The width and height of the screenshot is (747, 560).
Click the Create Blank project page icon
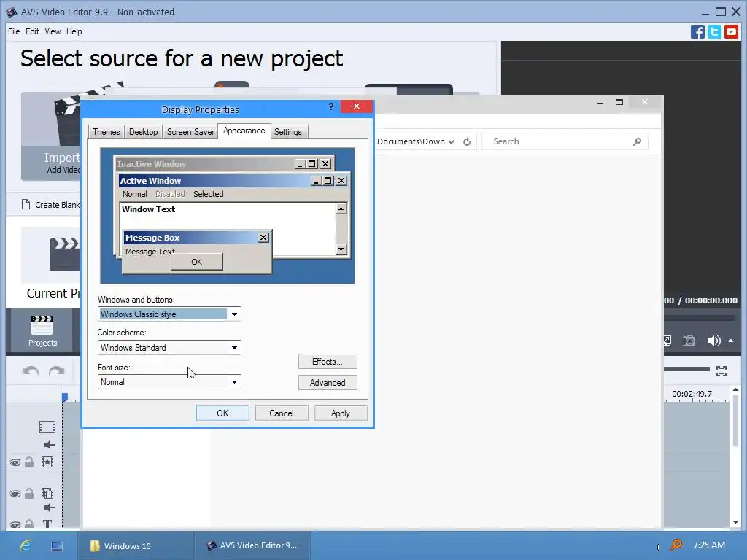click(x=26, y=204)
